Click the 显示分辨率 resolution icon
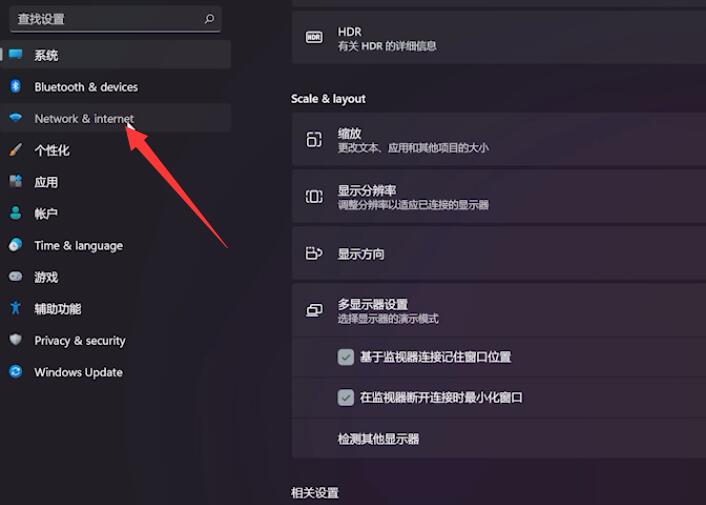 (314, 197)
